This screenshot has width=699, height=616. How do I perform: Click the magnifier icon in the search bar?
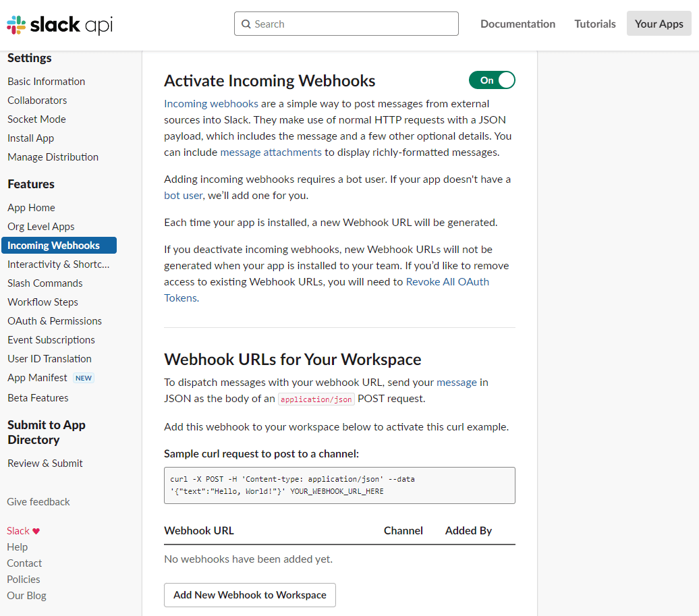246,24
